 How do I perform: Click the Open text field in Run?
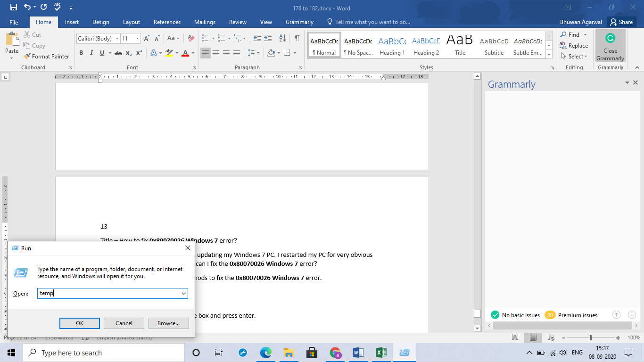click(108, 294)
